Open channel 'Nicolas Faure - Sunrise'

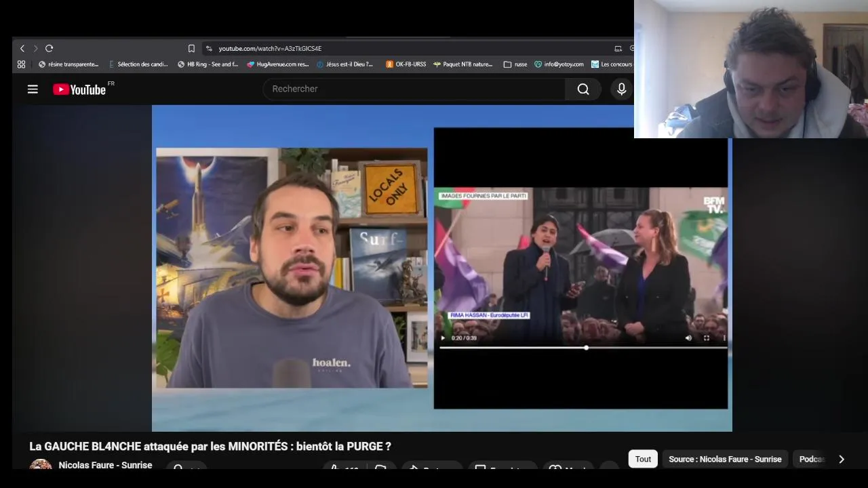click(105, 465)
